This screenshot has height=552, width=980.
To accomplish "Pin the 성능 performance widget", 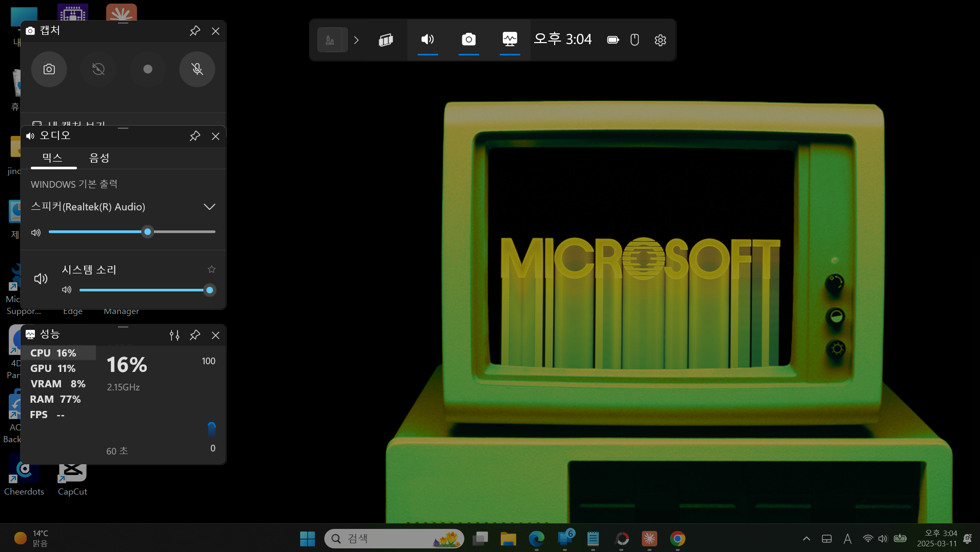I will pyautogui.click(x=195, y=335).
